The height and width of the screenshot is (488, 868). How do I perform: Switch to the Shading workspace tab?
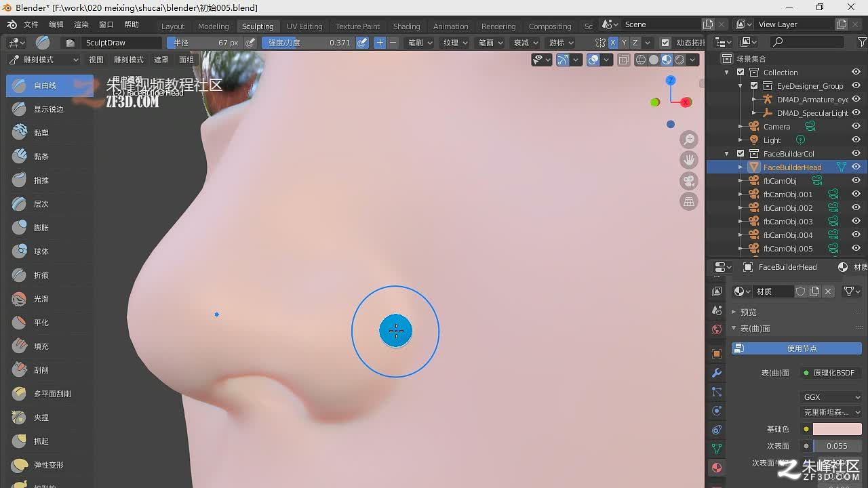(407, 26)
